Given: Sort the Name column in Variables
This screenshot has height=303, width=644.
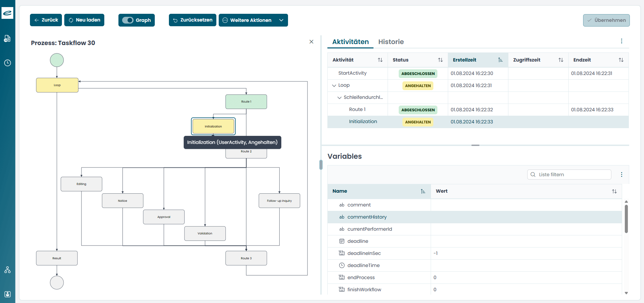Looking at the screenshot, I should tap(423, 191).
